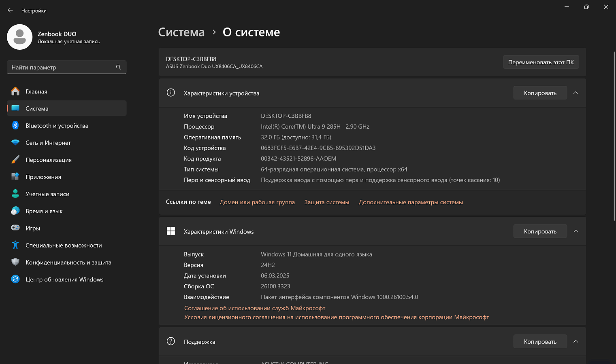Open Конфиденциальность и защита
The width and height of the screenshot is (616, 364).
(x=67, y=262)
